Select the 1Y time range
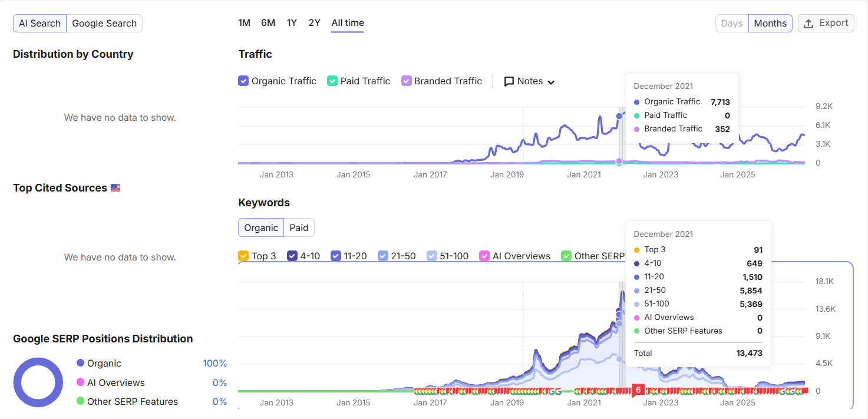 tap(292, 22)
